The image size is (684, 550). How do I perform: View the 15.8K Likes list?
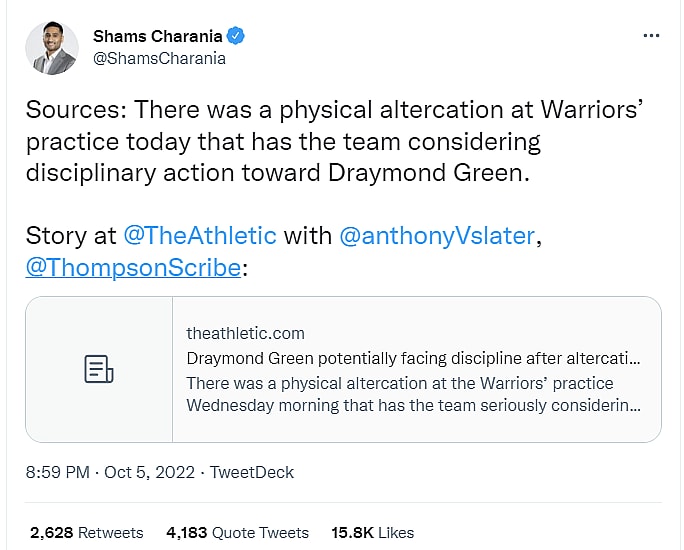[x=373, y=532]
